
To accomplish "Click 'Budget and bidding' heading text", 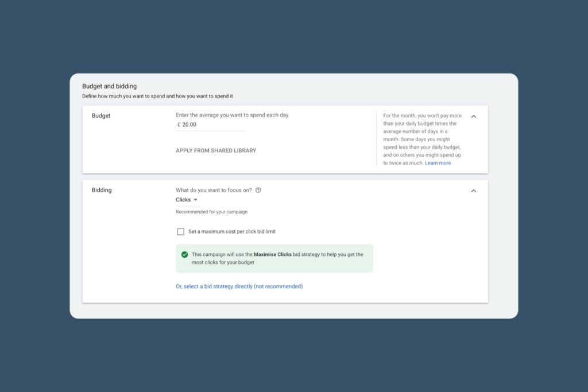I will tap(110, 86).
